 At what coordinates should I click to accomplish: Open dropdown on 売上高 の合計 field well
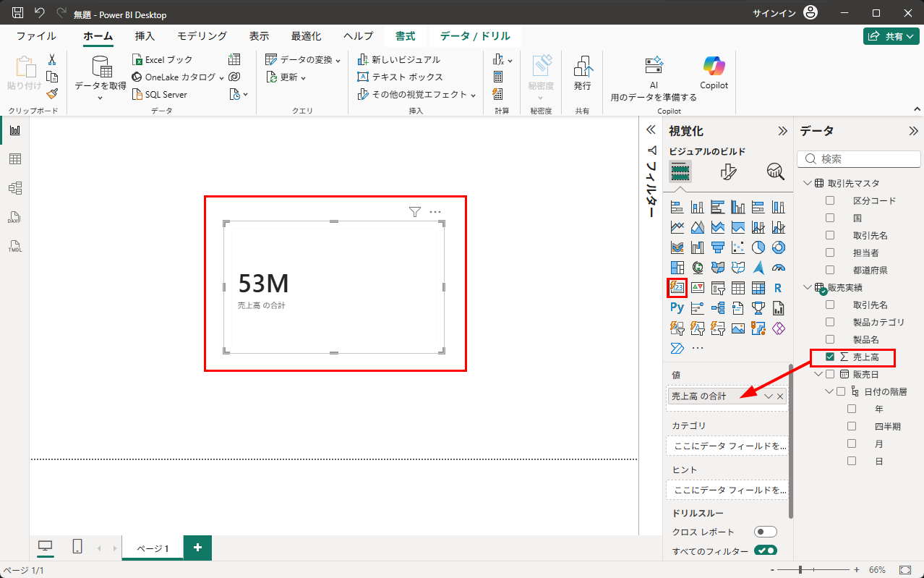click(x=769, y=396)
